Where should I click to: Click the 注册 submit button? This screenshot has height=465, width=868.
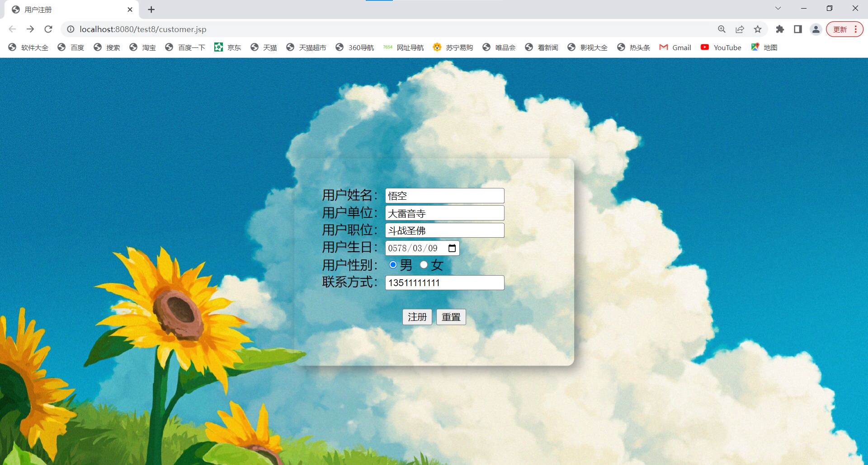(417, 317)
